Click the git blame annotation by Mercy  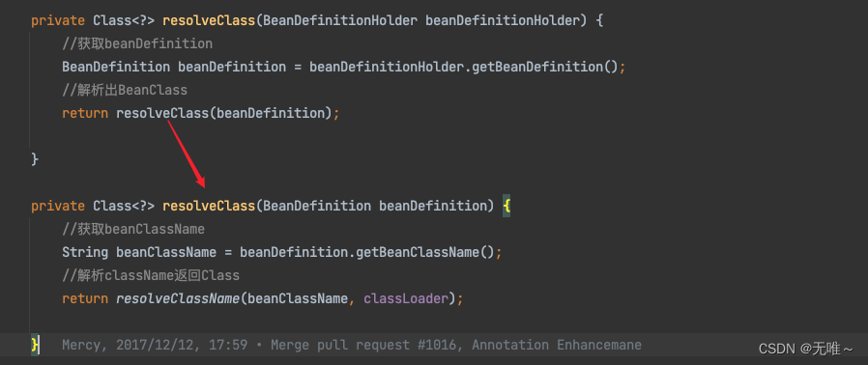pyautogui.click(x=352, y=345)
